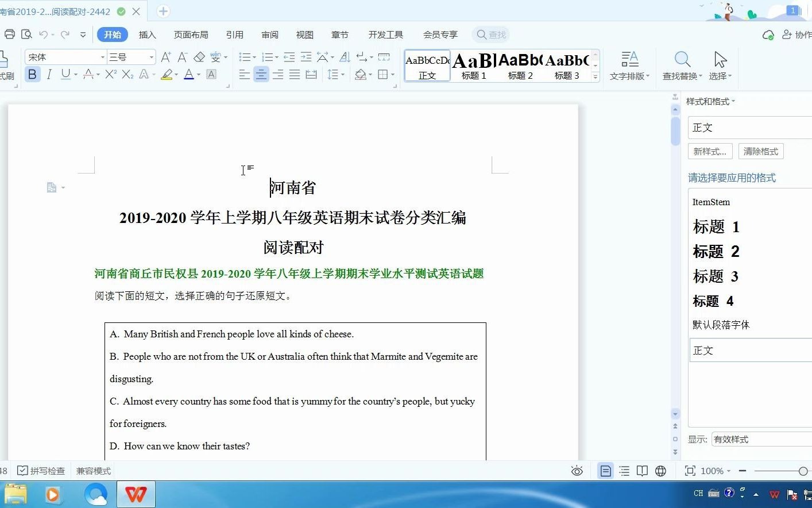Decrease paragraph indent
Viewport: 812px width, 508px height.
(x=289, y=57)
